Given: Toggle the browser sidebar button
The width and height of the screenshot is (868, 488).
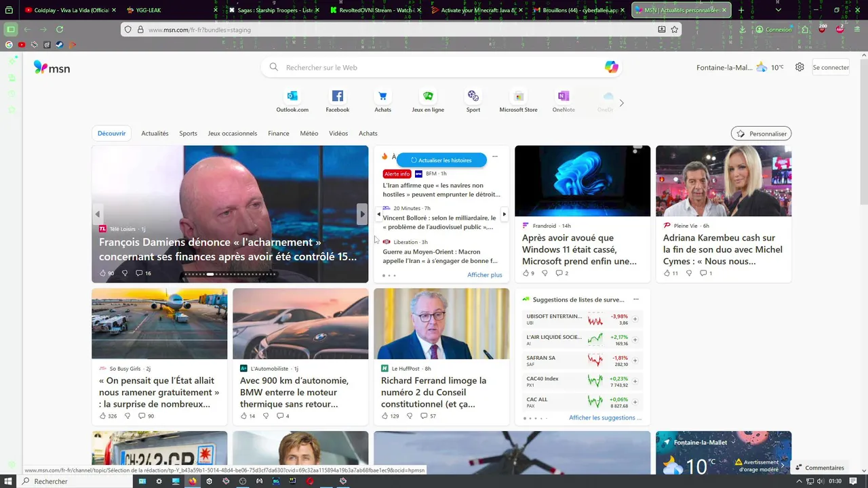Looking at the screenshot, I should click(x=10, y=30).
